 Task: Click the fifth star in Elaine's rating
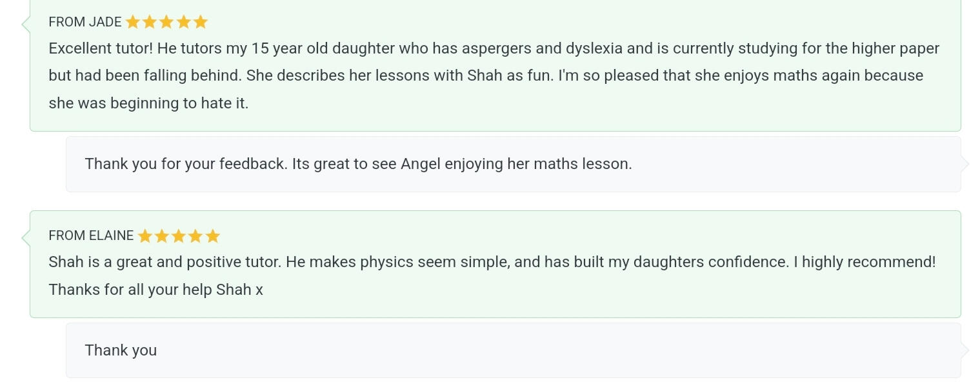[213, 236]
